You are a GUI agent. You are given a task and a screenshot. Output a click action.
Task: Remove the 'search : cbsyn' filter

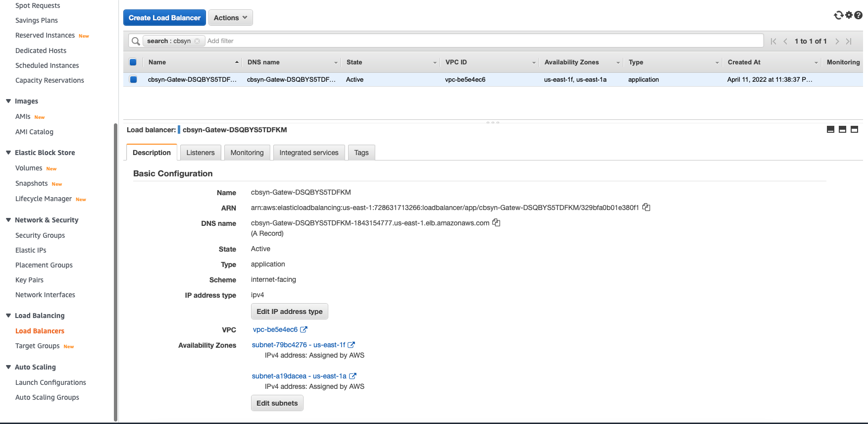[197, 41]
